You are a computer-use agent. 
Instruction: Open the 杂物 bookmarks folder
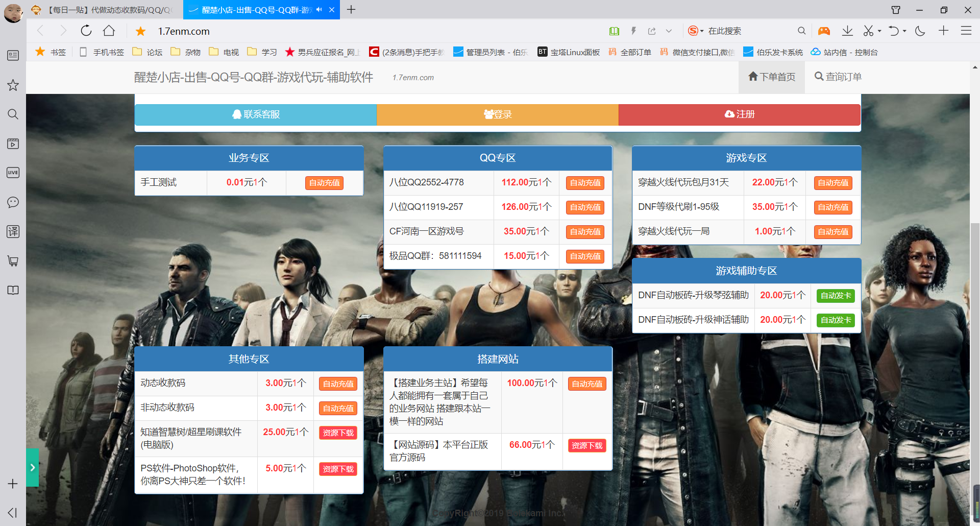(186, 52)
